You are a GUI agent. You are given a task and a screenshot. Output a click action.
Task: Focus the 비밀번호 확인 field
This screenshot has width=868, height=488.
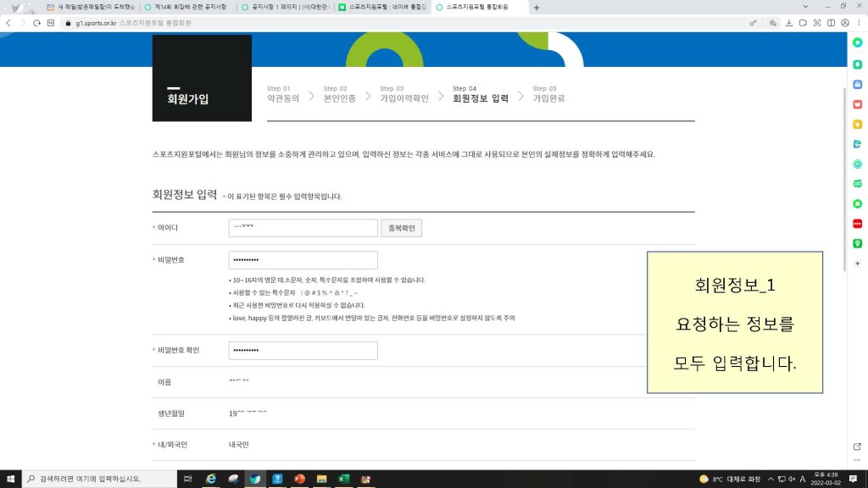pos(303,351)
